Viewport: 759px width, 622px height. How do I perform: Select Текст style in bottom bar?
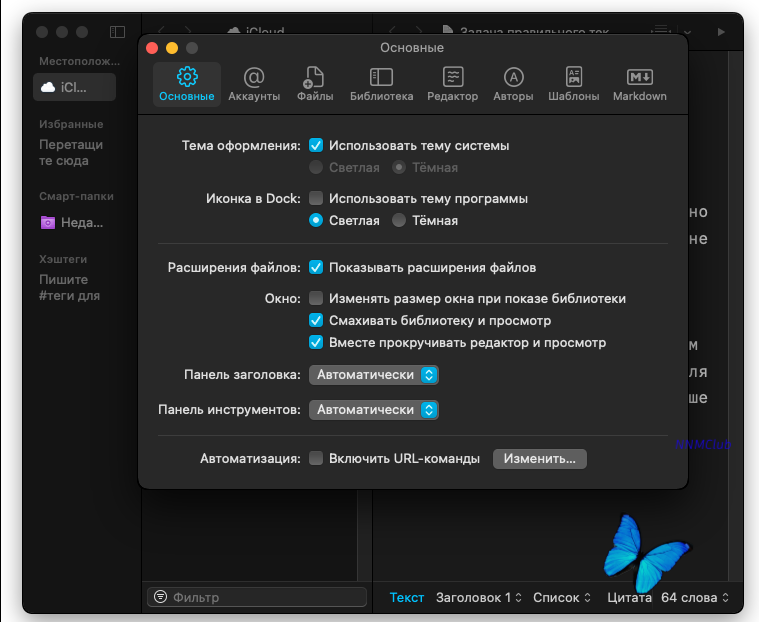pos(407,597)
